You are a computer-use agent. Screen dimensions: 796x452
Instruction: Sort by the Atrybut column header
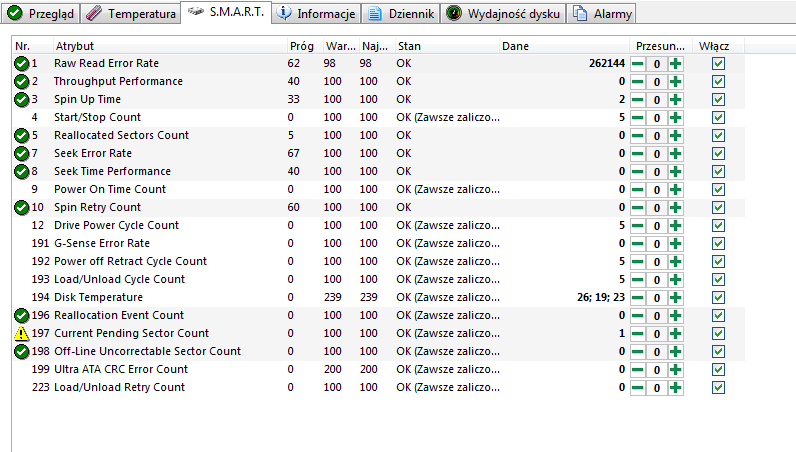click(x=170, y=46)
